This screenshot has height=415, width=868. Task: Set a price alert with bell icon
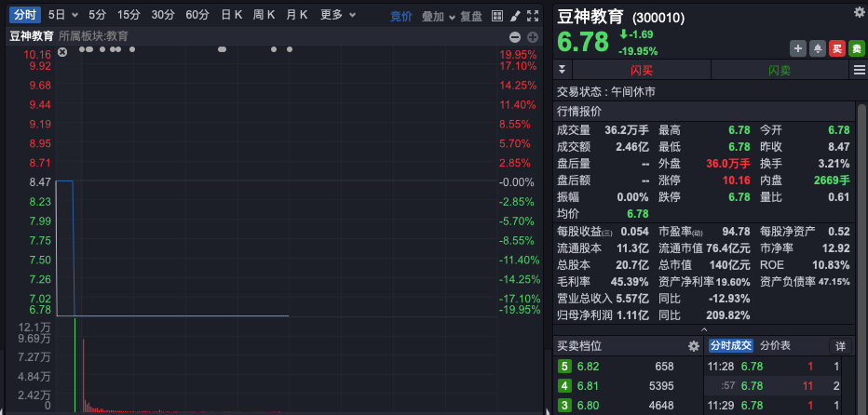click(817, 48)
